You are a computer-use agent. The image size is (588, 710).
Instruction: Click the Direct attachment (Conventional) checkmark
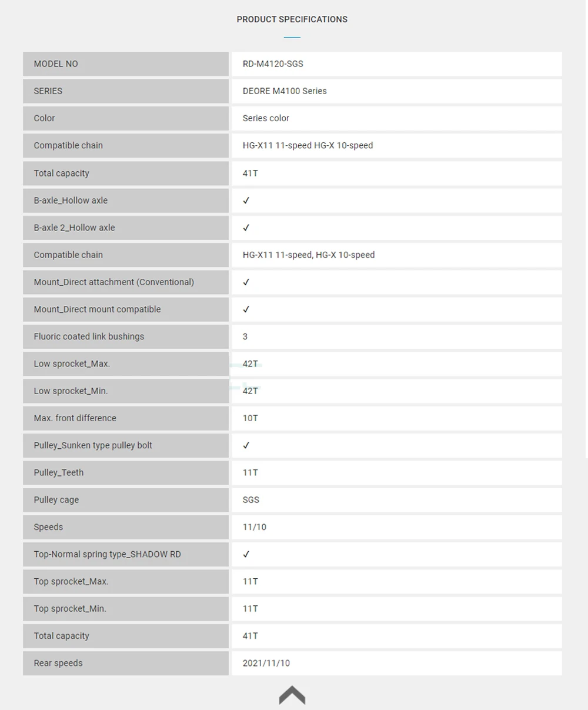pos(246,282)
